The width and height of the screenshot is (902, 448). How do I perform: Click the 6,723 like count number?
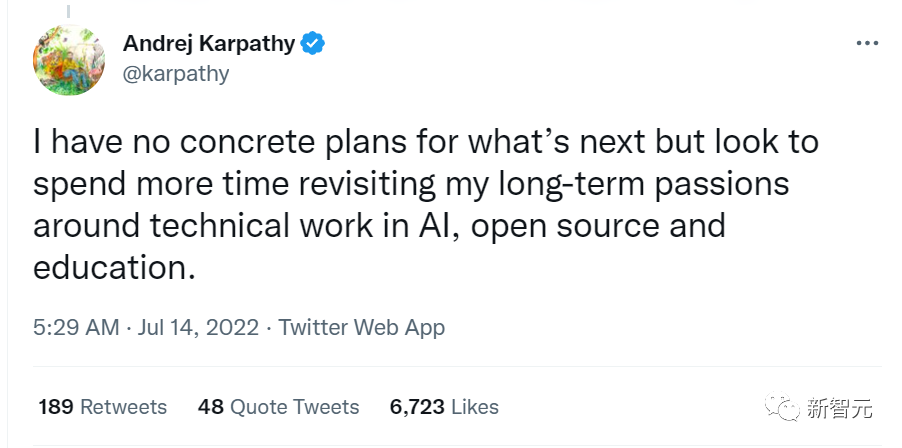(x=416, y=407)
